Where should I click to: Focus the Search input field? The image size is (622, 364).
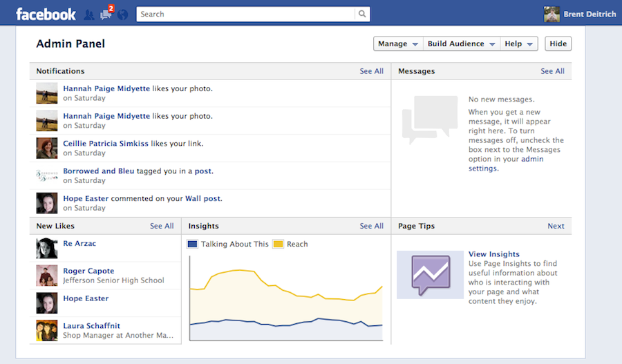pyautogui.click(x=245, y=14)
